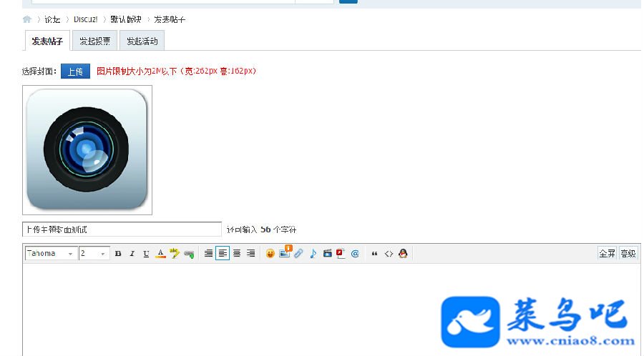This screenshot has width=644, height=356.
Task: Switch to the 发起投票 tab
Action: point(95,41)
